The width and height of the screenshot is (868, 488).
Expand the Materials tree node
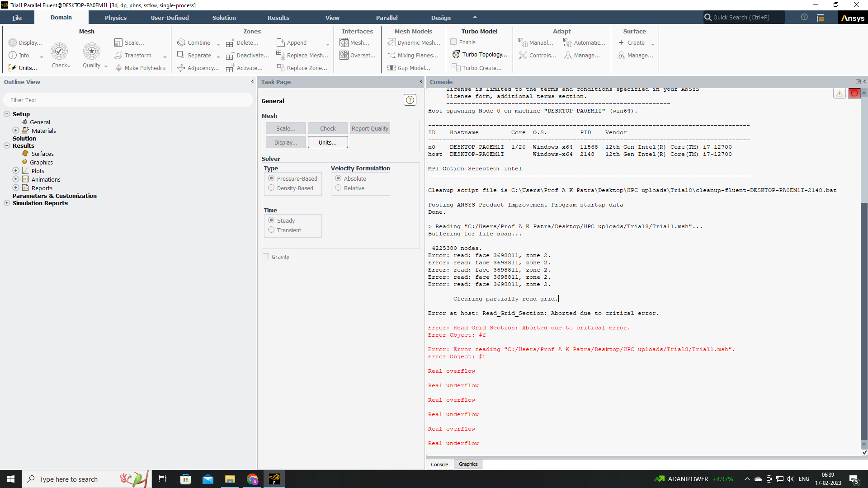16,130
